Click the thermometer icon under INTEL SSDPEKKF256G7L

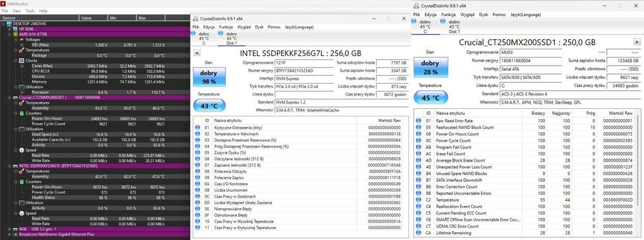click(x=22, y=171)
